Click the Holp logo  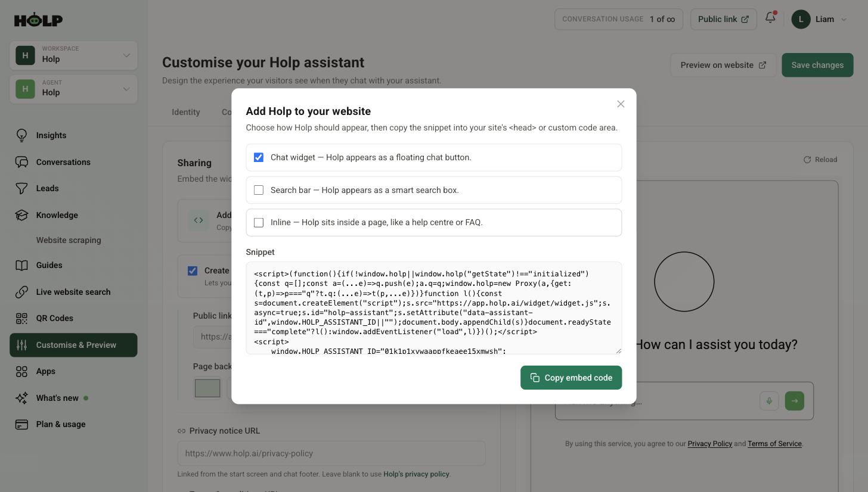(38, 20)
